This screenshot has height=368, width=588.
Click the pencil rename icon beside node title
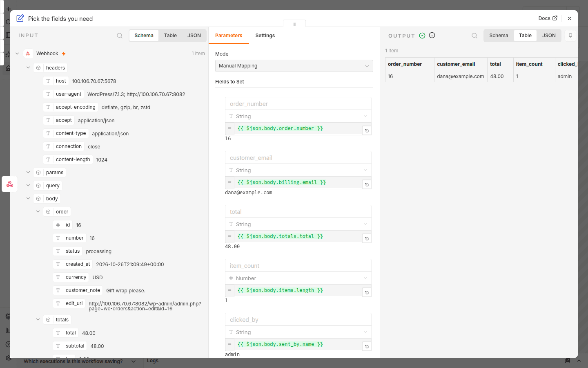coord(20,18)
